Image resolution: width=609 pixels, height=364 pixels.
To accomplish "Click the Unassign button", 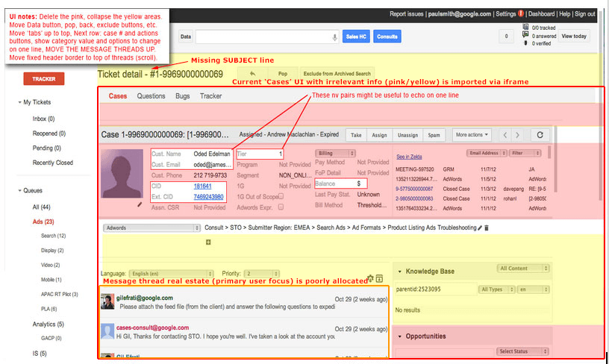I will [x=407, y=135].
